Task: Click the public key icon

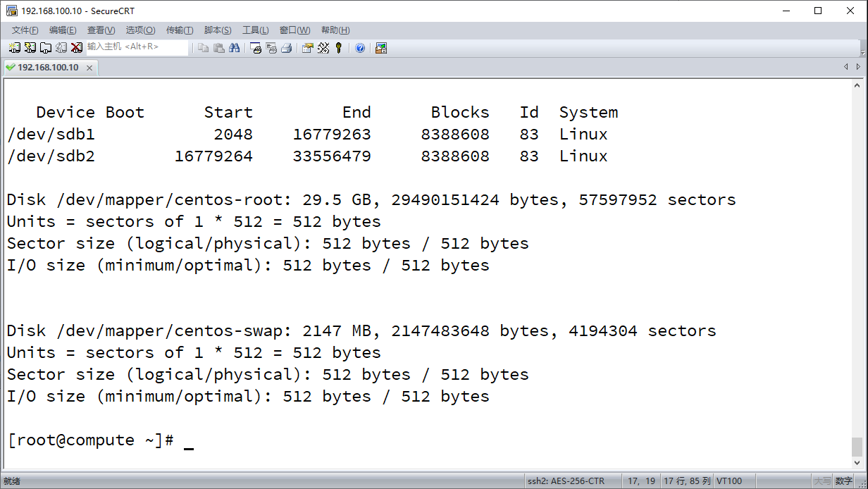Action: click(339, 48)
